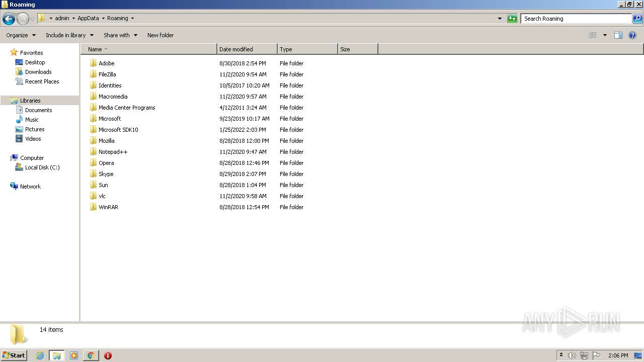Image resolution: width=644 pixels, height=362 pixels.
Task: Open Desktop in Favorites
Action: (x=35, y=62)
